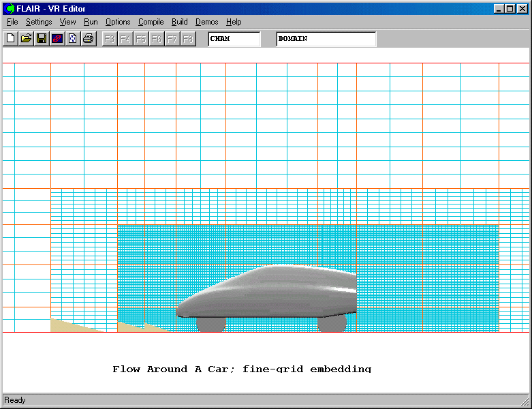Save using the floppy disk icon
532x409 pixels.
42,39
